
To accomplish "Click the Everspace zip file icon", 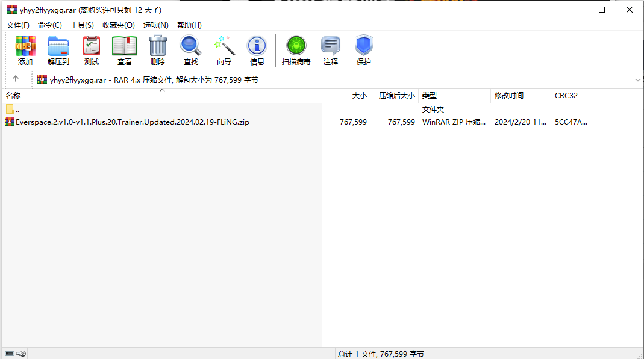I will tap(10, 122).
